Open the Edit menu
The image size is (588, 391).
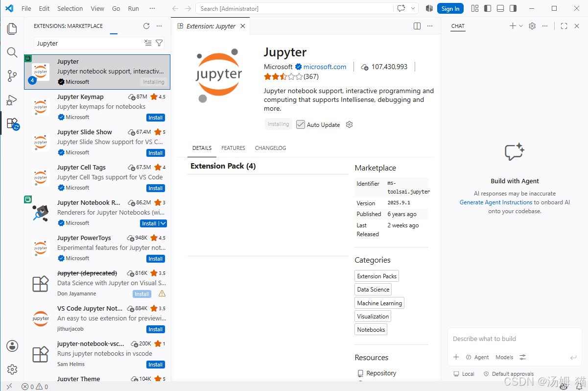coord(44,8)
